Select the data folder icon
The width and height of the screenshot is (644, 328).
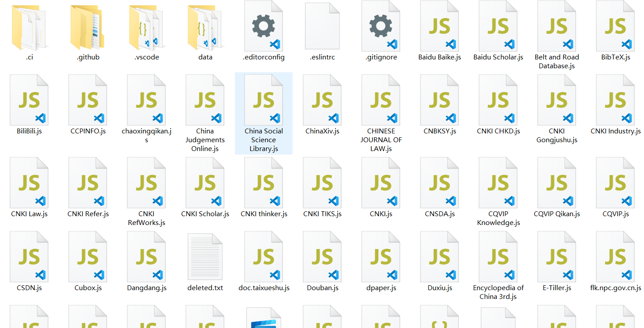click(x=205, y=27)
